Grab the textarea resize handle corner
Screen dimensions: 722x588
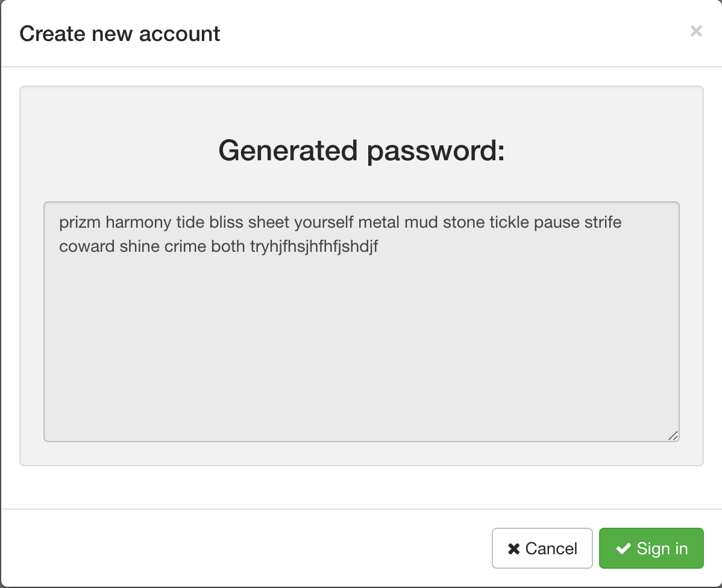[x=673, y=436]
